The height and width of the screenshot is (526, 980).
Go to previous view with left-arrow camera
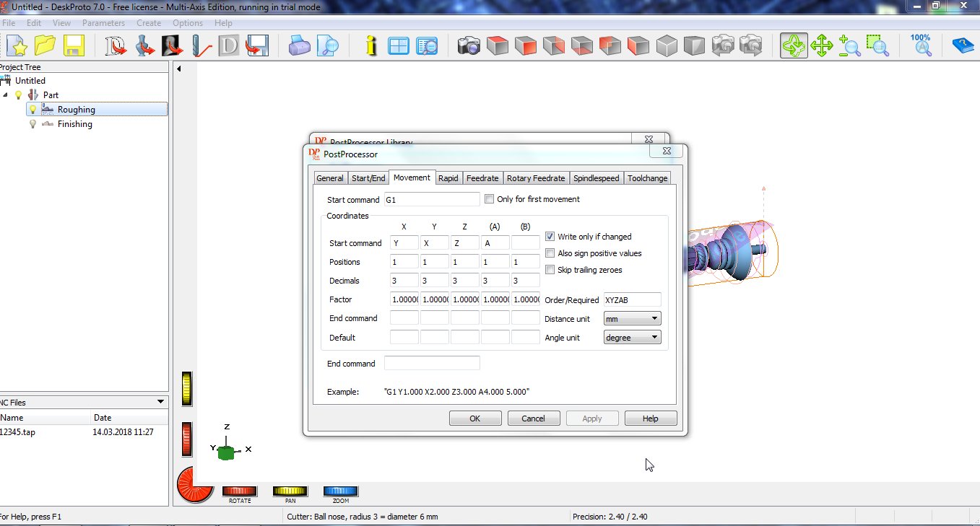point(723,46)
